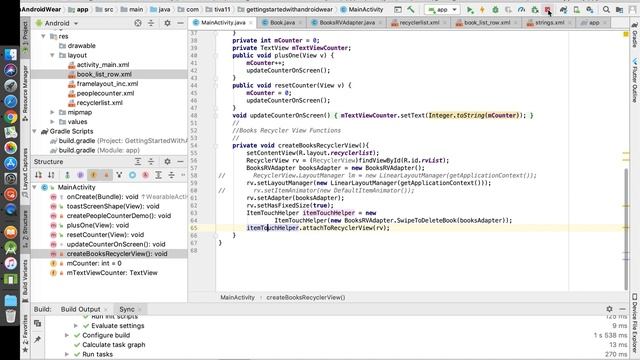The image size is (640, 360).
Task: Collapse Gradle Scripts node
Action: [x=35, y=131]
